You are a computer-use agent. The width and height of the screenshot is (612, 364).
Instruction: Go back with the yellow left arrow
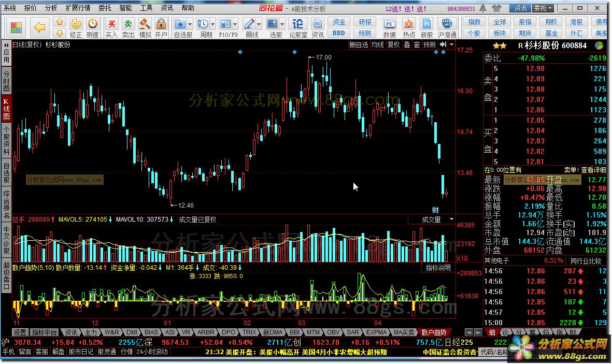click(x=39, y=27)
